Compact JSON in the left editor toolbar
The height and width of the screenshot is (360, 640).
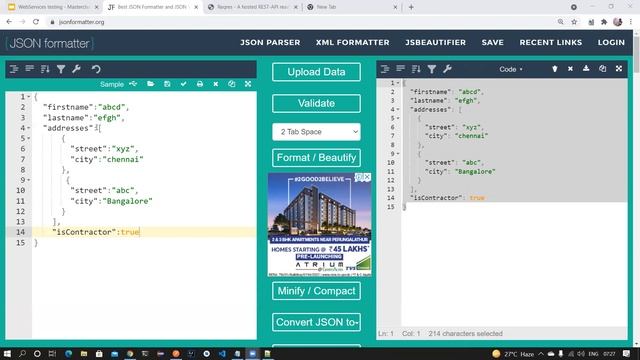[29, 69]
